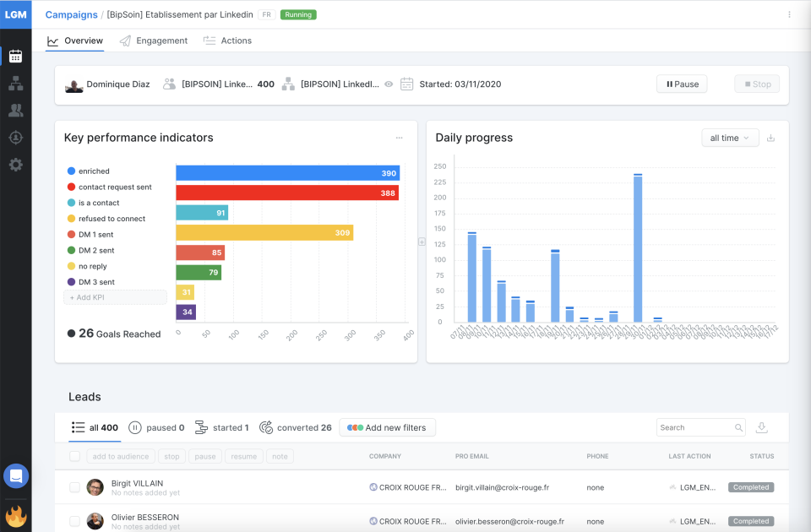Open the chat support bubble icon
The height and width of the screenshot is (532, 811).
pyautogui.click(x=16, y=475)
